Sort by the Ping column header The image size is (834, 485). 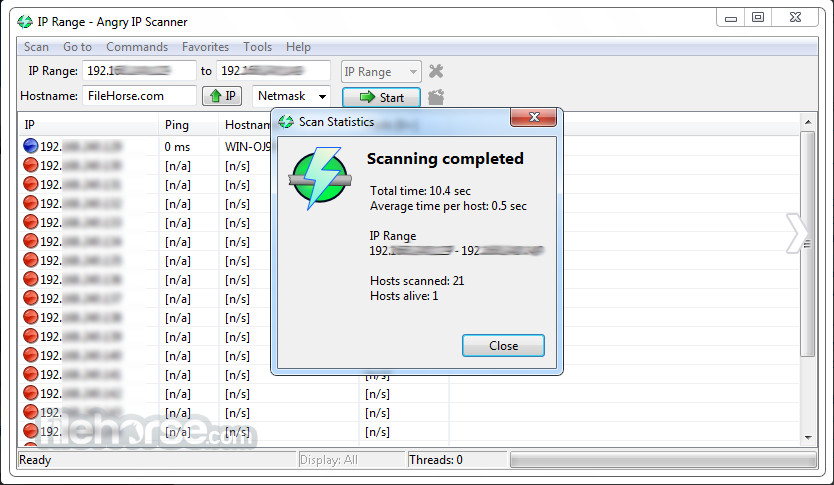pos(188,125)
